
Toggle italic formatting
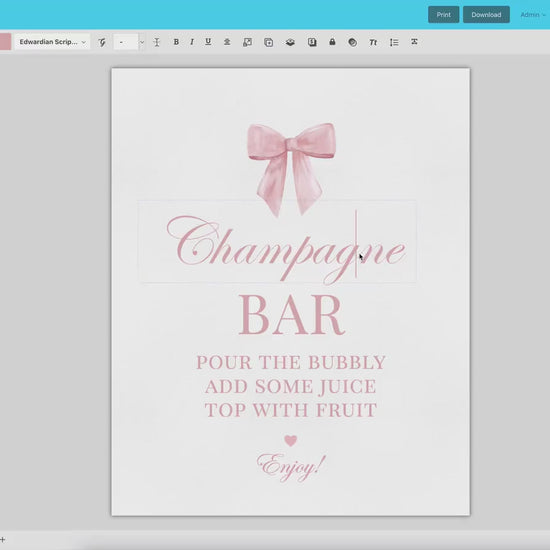click(x=192, y=42)
